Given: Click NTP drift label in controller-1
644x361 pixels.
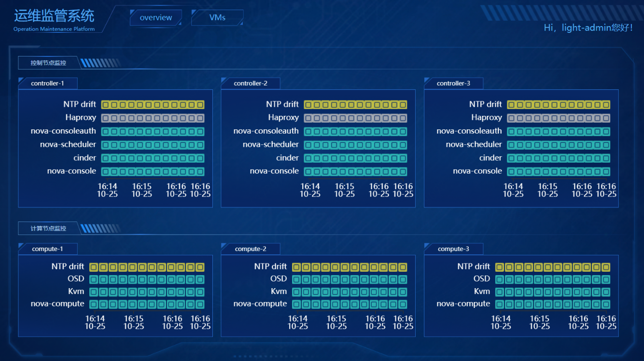Looking at the screenshot, I should click(80, 104).
